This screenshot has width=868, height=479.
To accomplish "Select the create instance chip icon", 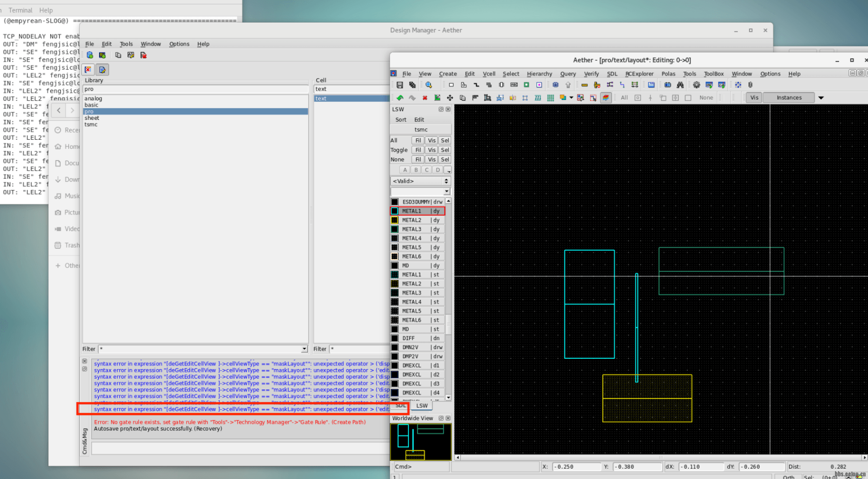I will (x=501, y=85).
